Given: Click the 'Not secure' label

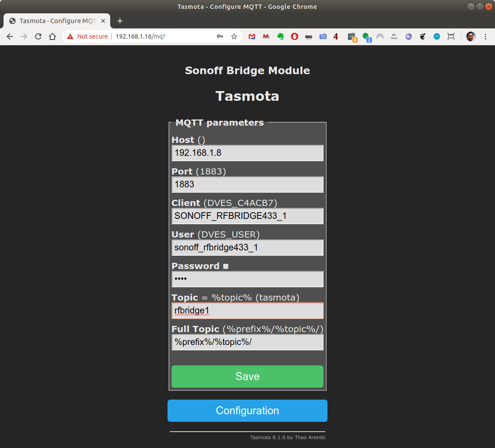Looking at the screenshot, I should point(92,36).
